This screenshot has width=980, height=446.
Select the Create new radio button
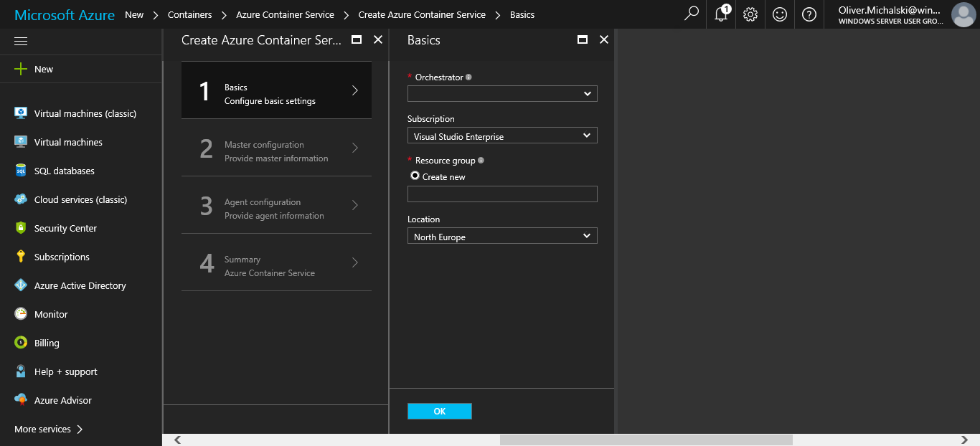[x=415, y=176]
